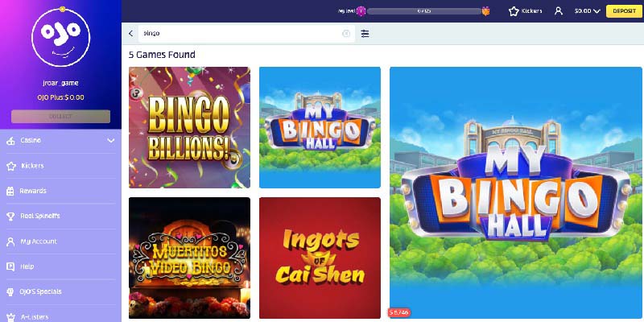Clear the search text with the X icon
The image size is (644, 322).
coord(346,34)
